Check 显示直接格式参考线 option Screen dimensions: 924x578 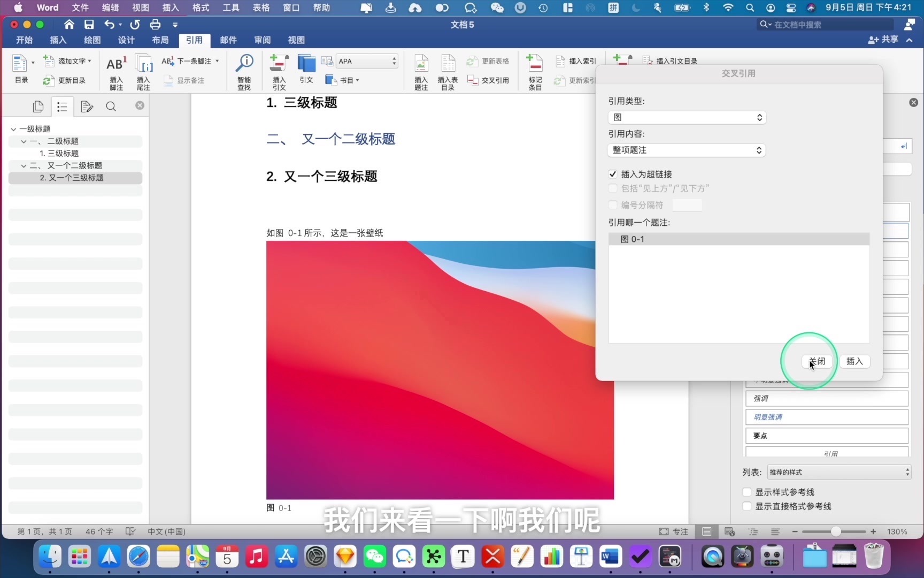coord(746,506)
